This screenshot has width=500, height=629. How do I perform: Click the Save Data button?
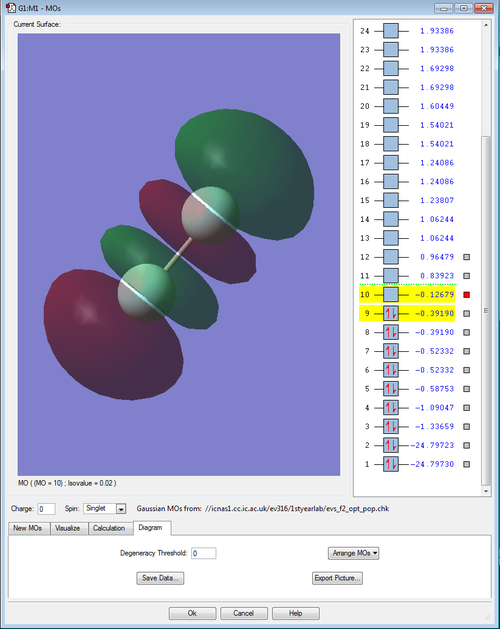click(160, 578)
